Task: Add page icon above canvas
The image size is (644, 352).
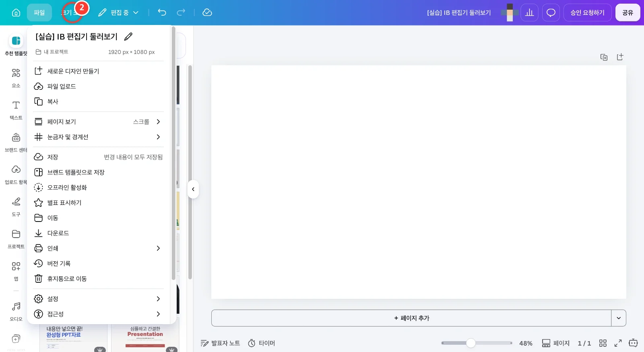Action: click(x=620, y=57)
